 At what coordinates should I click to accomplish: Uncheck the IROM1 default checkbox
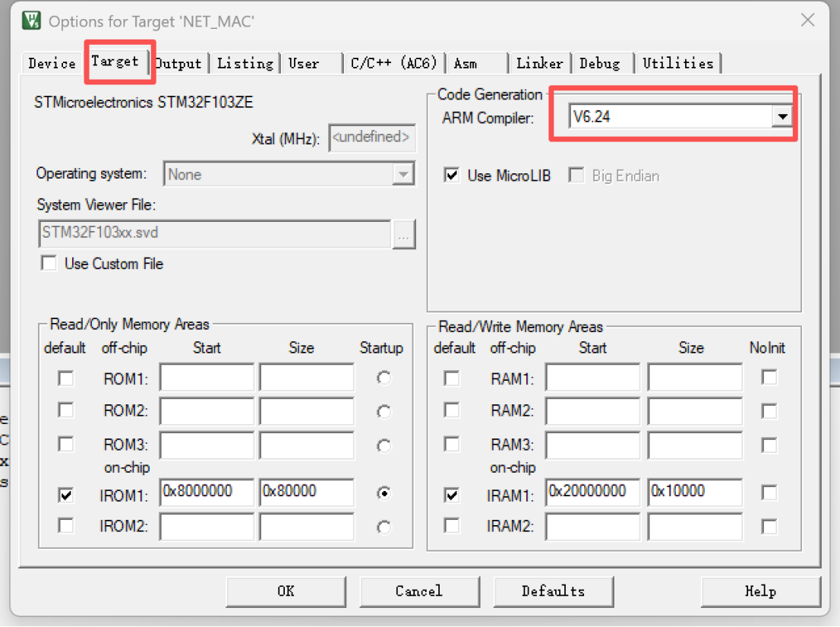pyautogui.click(x=66, y=495)
